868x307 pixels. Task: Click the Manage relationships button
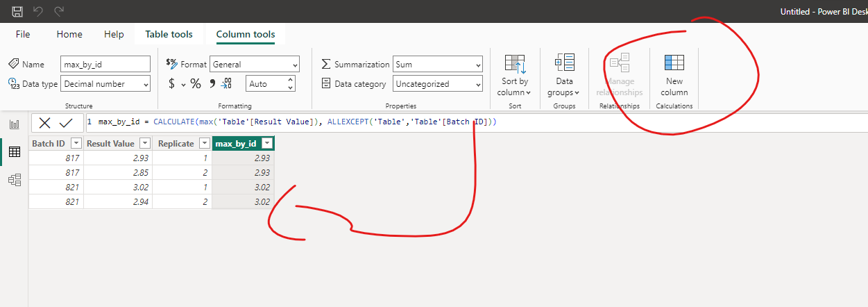click(619, 75)
